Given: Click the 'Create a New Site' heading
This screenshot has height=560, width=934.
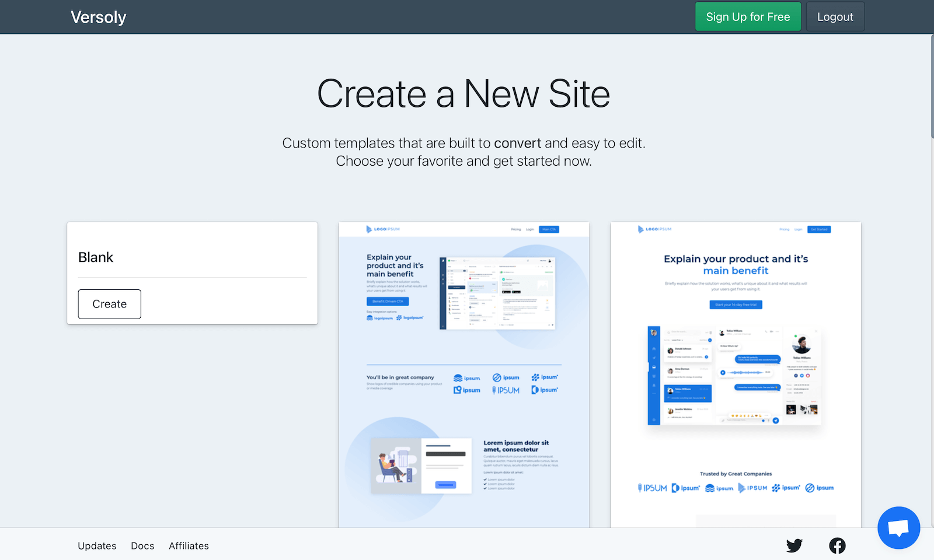Looking at the screenshot, I should tap(463, 94).
